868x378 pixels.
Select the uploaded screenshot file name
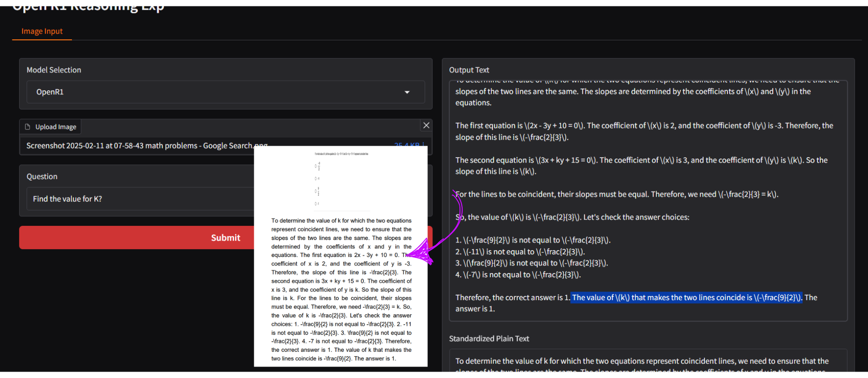point(137,146)
